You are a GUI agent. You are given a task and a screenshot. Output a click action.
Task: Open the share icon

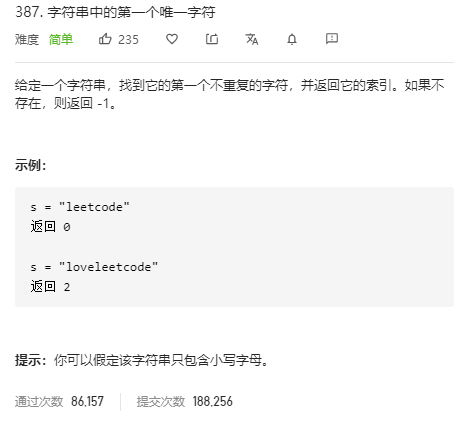coord(212,39)
